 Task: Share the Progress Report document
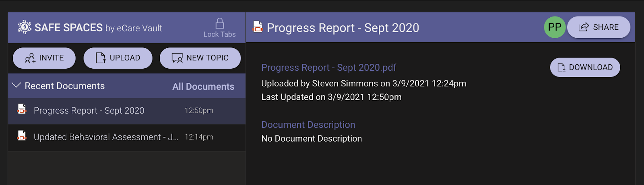(599, 27)
